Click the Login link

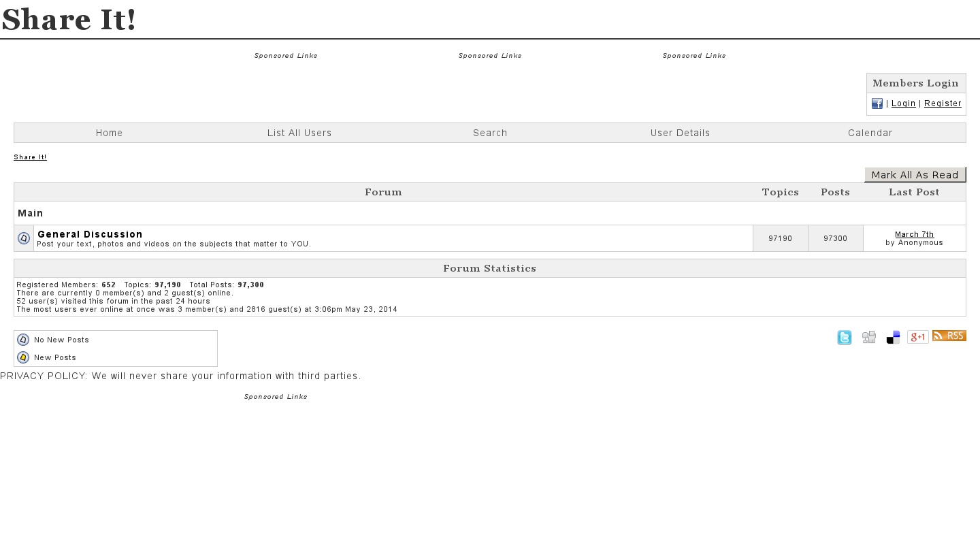click(x=904, y=103)
